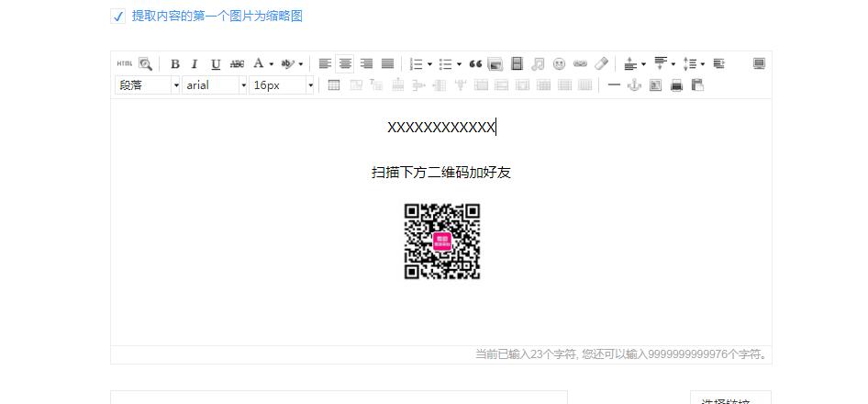868x404 pixels.
Task: Insert a hyperlink
Action: pos(580,64)
